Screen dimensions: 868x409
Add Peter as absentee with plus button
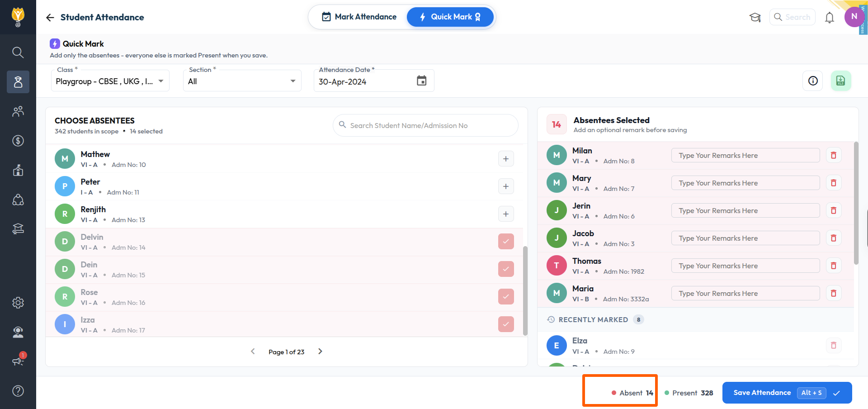(506, 186)
